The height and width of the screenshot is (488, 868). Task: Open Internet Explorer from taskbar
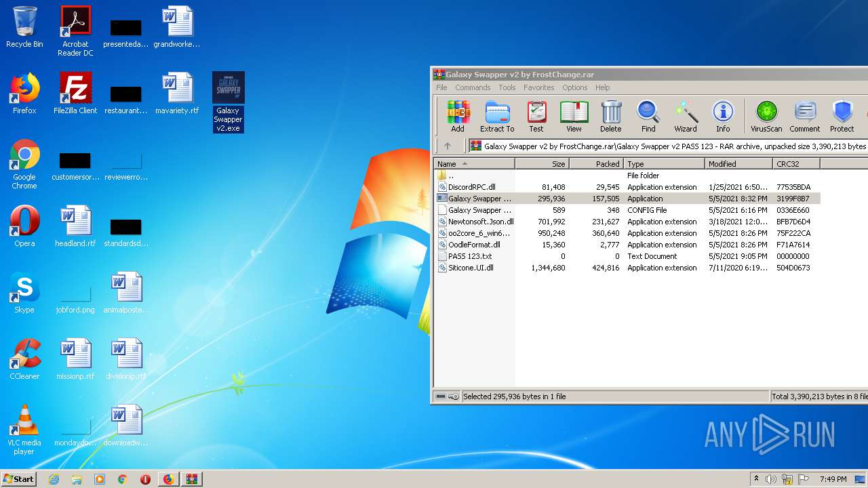[x=54, y=479]
